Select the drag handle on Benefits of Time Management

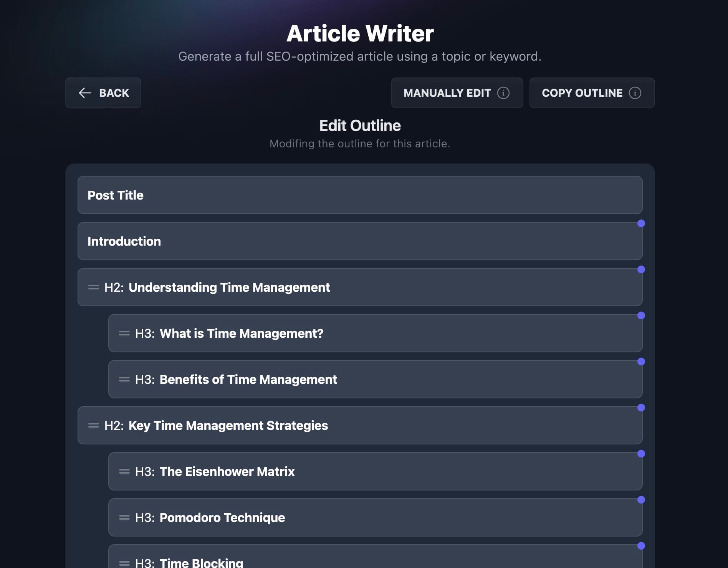pos(124,379)
